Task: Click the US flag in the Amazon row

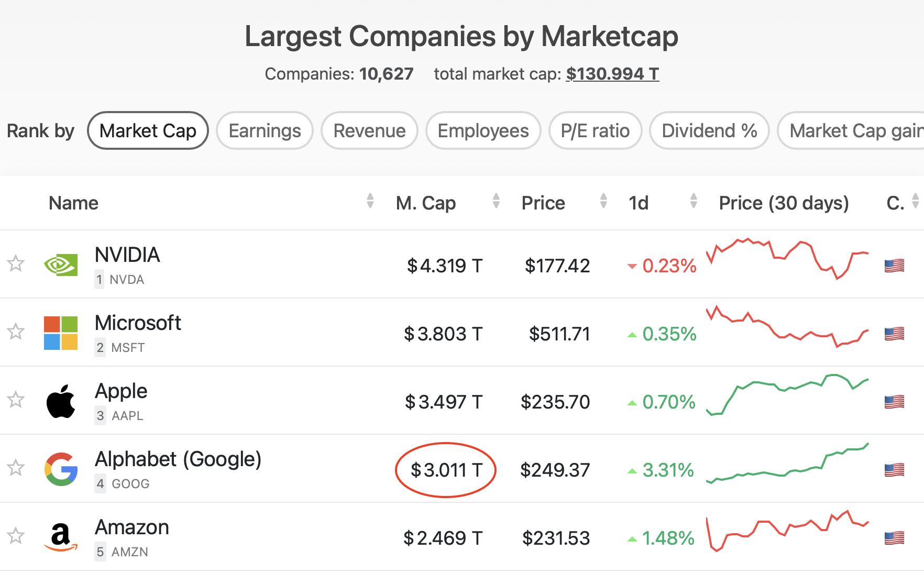Action: pos(894,538)
